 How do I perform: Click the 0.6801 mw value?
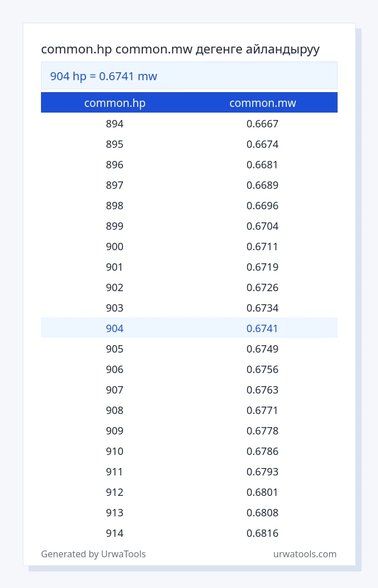(262, 492)
